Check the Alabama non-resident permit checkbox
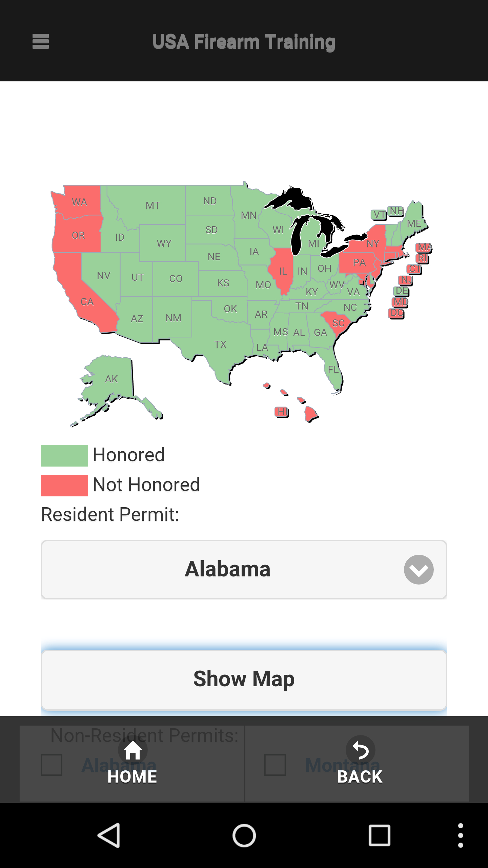 pyautogui.click(x=52, y=765)
